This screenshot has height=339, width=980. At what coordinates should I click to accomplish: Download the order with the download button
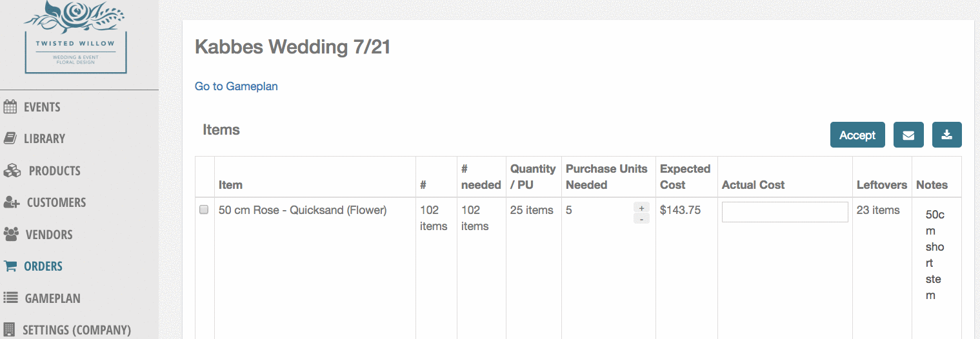[x=947, y=135]
